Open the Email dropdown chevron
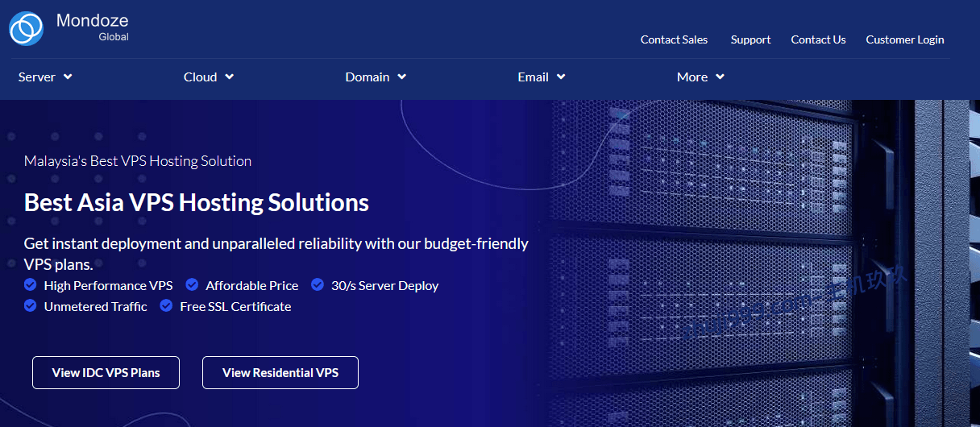 coord(561,77)
